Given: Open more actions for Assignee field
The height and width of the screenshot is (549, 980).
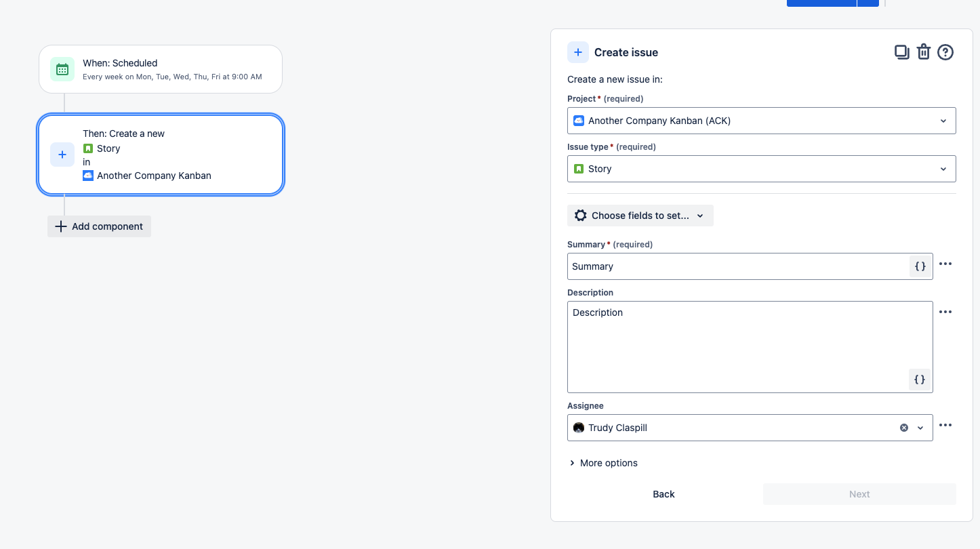Looking at the screenshot, I should [946, 425].
